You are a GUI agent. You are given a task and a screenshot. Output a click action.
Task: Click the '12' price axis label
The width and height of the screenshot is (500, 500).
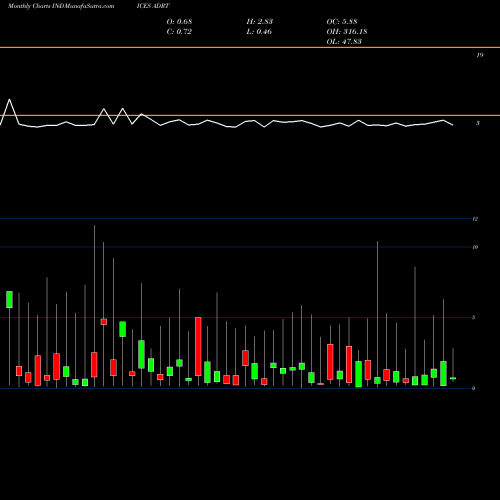[x=475, y=219]
